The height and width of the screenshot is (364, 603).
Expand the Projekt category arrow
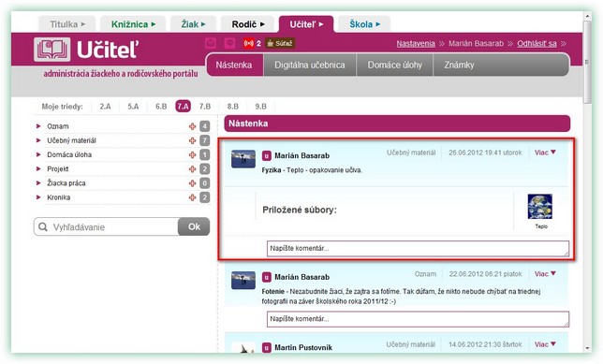point(38,168)
